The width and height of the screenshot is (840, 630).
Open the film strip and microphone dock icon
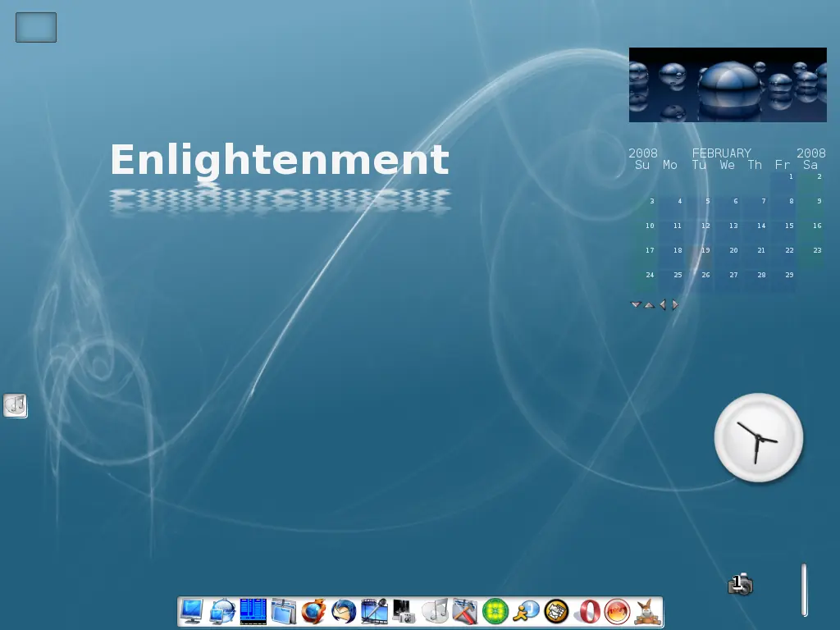click(374, 611)
